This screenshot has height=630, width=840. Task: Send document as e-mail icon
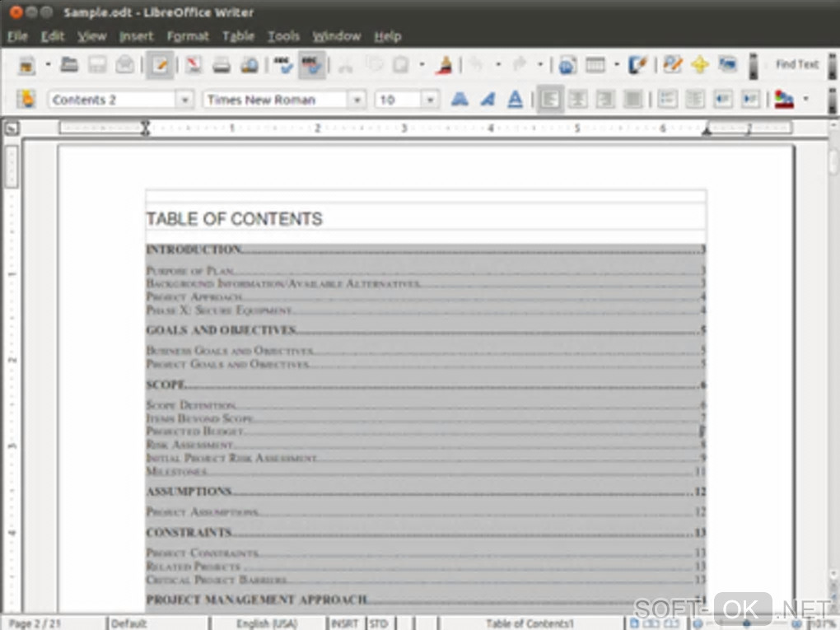[x=125, y=65]
